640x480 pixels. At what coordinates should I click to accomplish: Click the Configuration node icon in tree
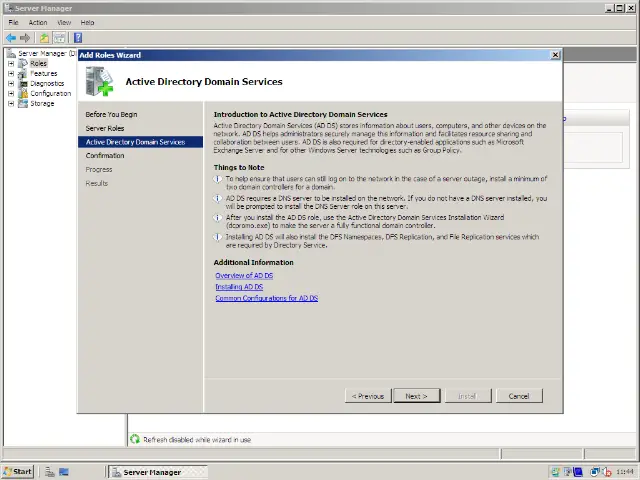tap(23, 93)
